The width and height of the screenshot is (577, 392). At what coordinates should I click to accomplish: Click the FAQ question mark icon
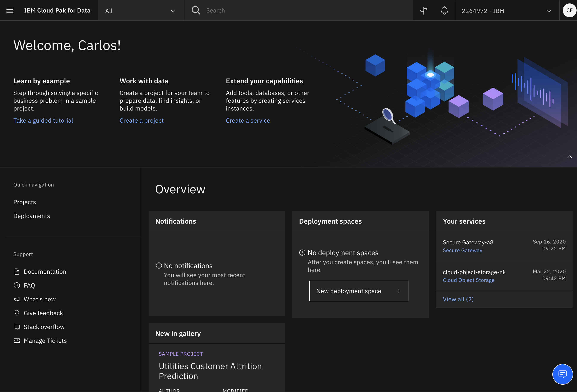click(17, 286)
